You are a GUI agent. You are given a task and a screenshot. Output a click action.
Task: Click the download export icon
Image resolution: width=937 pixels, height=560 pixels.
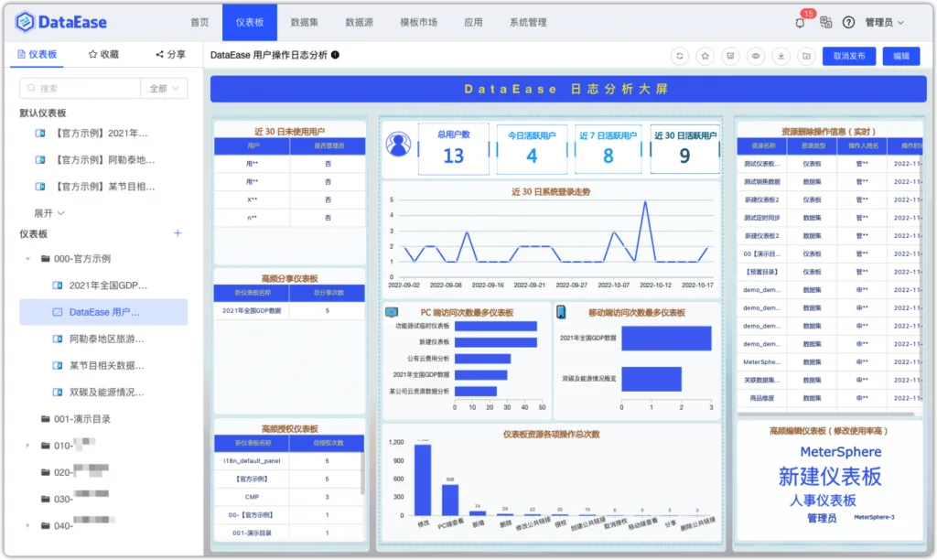781,56
